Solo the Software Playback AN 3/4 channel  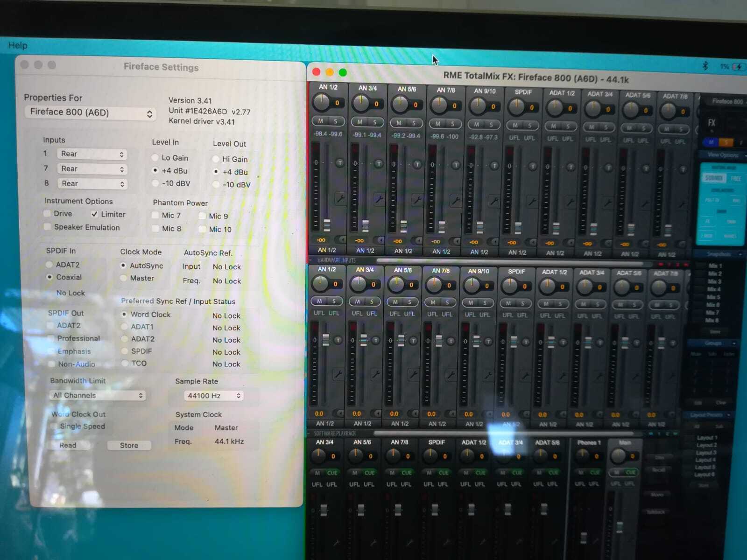point(372,301)
